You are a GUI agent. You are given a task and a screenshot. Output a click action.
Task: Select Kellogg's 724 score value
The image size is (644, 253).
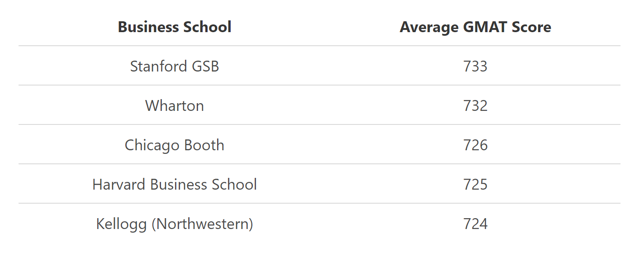coord(475,224)
